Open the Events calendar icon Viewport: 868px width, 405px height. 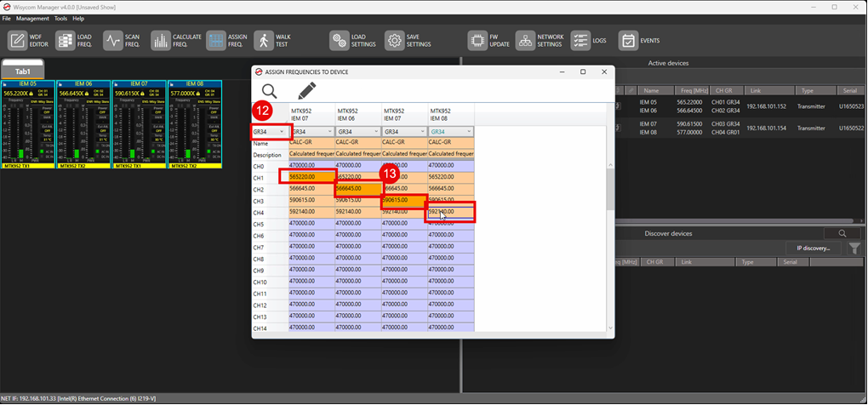(628, 40)
